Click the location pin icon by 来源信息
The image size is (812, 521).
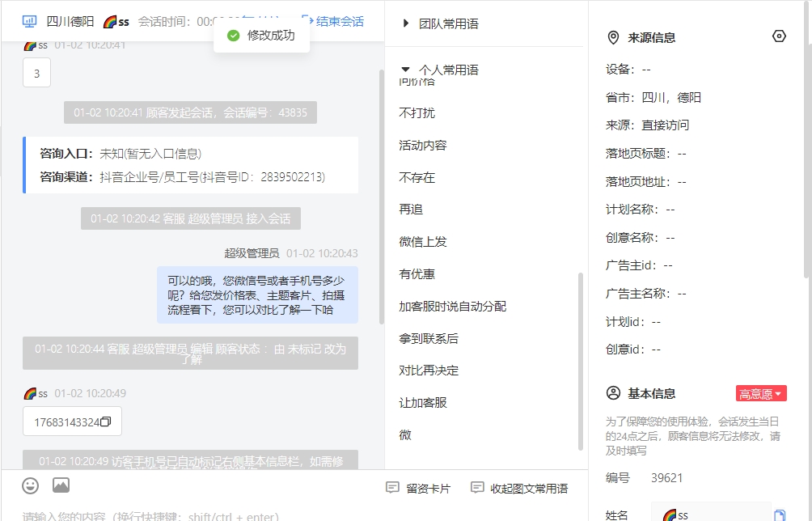coord(613,37)
